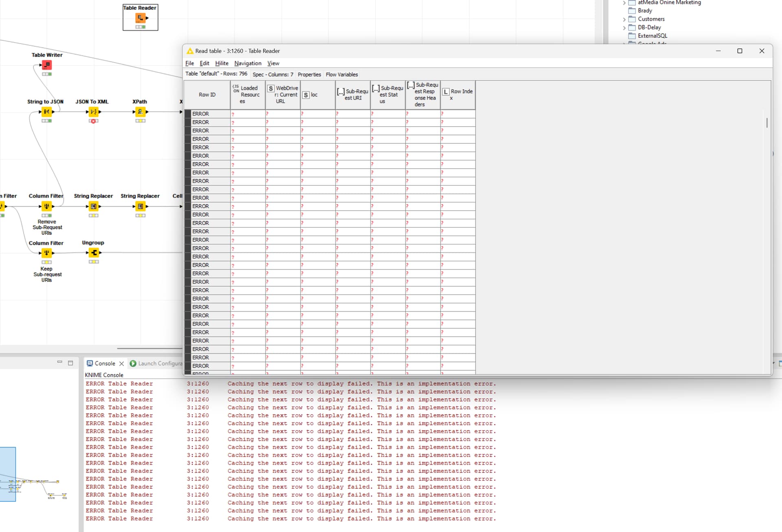This screenshot has height=532, width=782.
Task: Click the Sub-Request Status column header
Action: 388,95
